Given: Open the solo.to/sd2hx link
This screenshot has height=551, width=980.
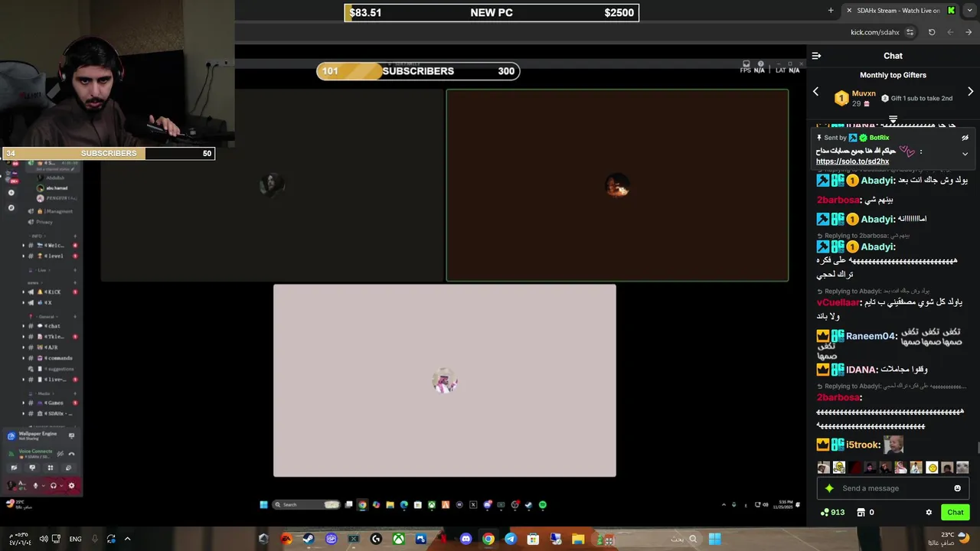Looking at the screenshot, I should (852, 161).
